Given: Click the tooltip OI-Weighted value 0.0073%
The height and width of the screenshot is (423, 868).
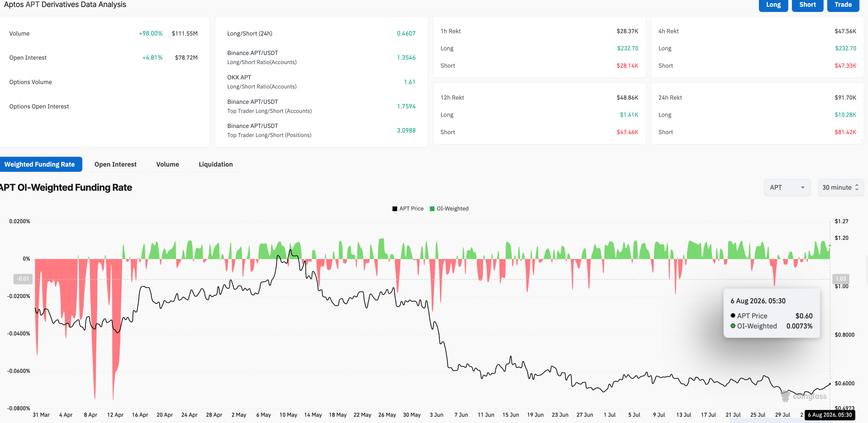Looking at the screenshot, I should click(x=799, y=326).
